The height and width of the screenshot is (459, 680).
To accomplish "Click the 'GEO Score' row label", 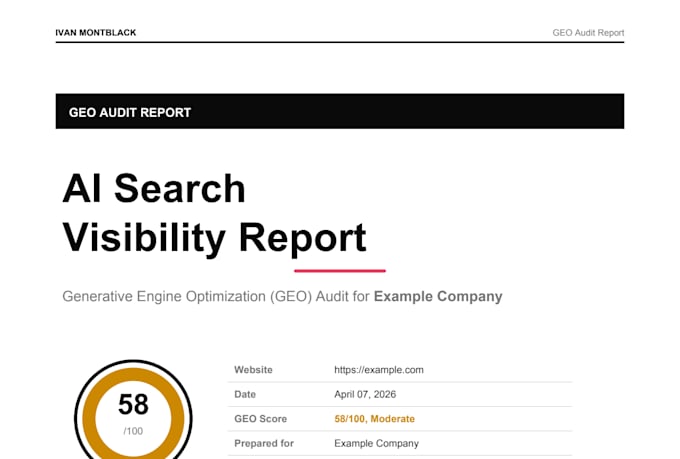I will (261, 419).
